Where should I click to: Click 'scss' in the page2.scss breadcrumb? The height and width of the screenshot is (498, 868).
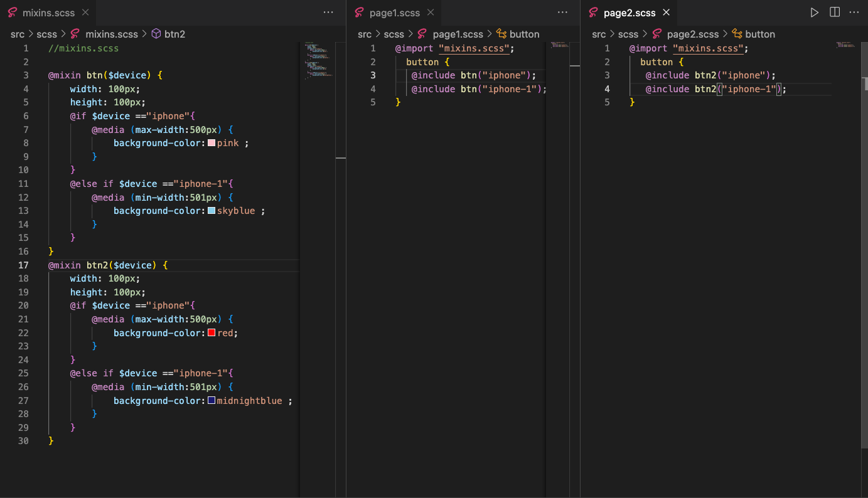(x=628, y=34)
